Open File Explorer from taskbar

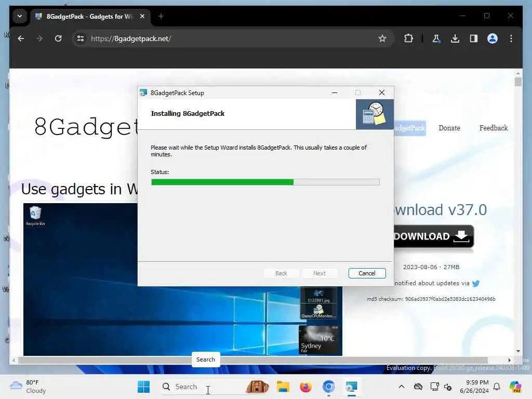point(283,387)
